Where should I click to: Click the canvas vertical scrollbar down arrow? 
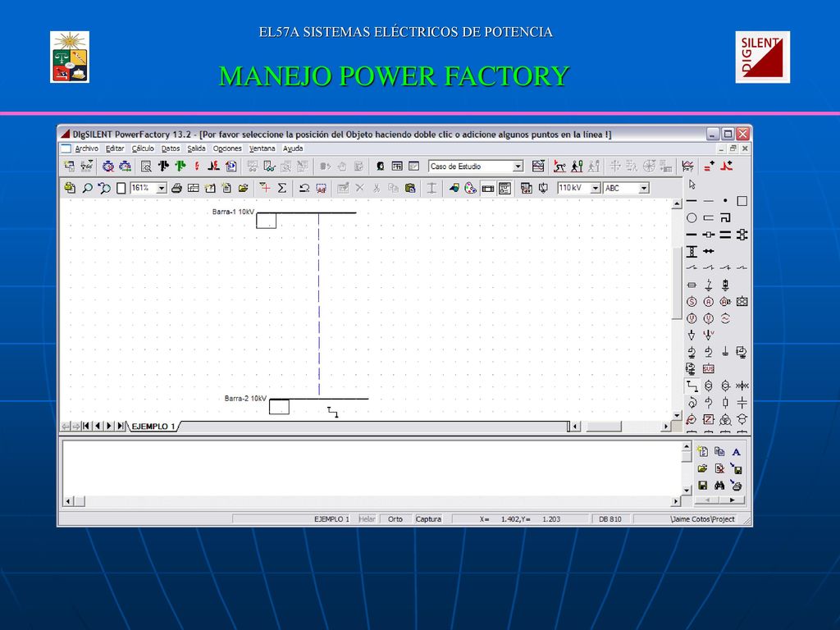(677, 416)
